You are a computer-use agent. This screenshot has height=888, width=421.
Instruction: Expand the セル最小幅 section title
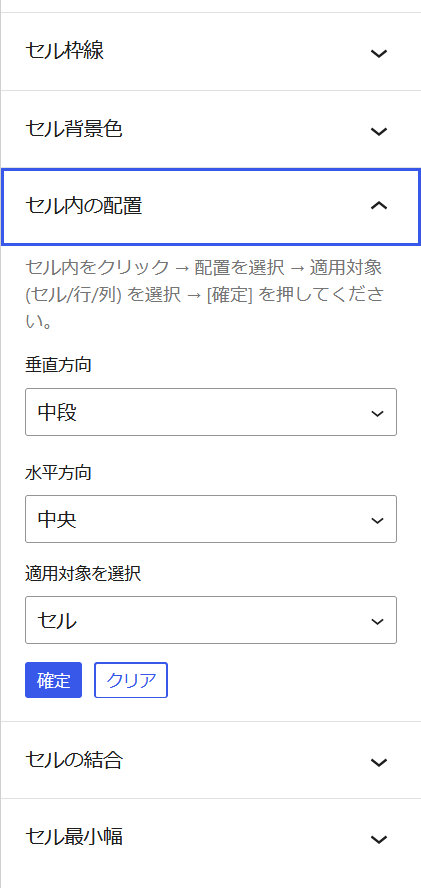[74, 836]
